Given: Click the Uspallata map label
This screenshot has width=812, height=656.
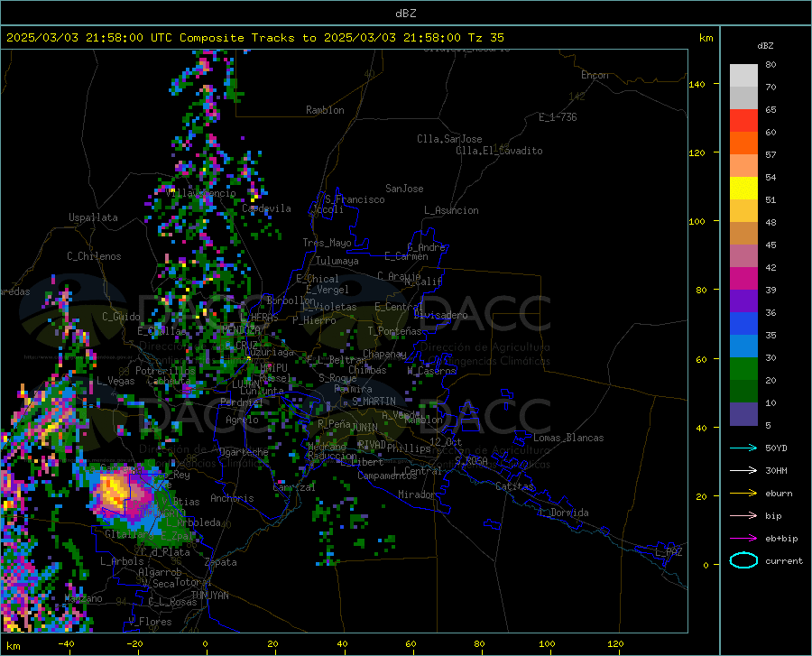Looking at the screenshot, I should 93,217.
